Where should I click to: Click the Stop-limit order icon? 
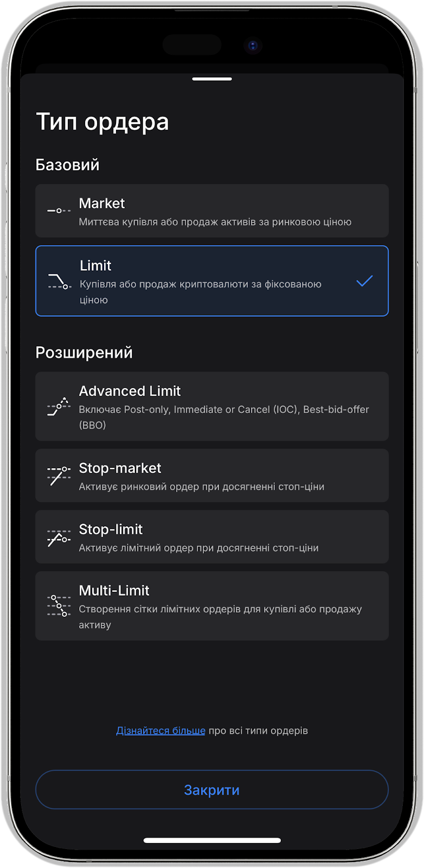59,537
